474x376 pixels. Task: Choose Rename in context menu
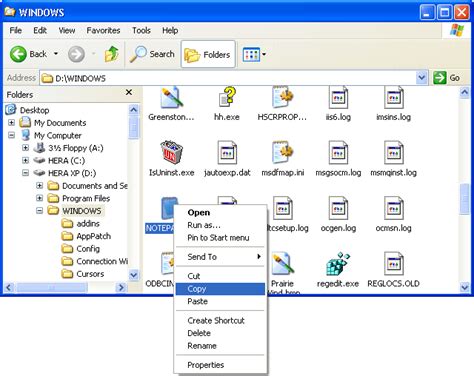point(220,346)
